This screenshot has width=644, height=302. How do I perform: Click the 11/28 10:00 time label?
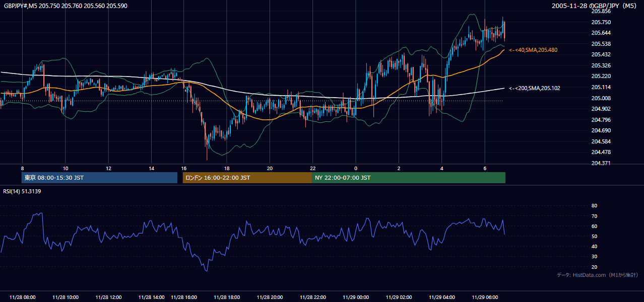[x=66, y=297]
